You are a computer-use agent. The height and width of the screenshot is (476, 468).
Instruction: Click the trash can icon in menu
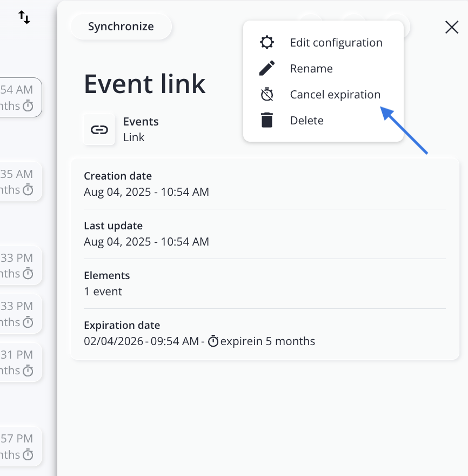pos(266,120)
